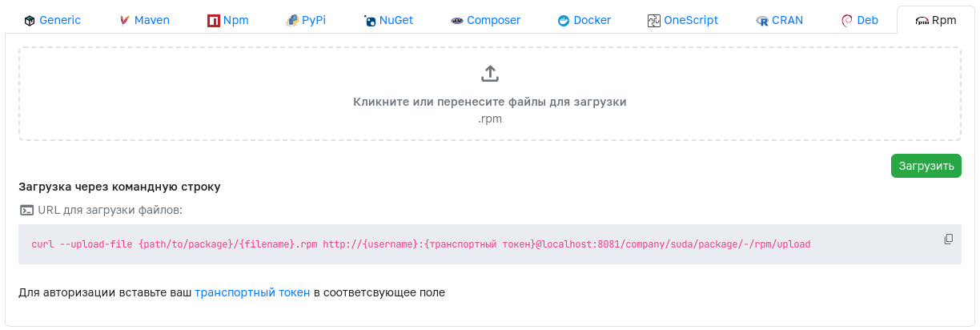Switch to the Maven tab
The width and height of the screenshot is (980, 330).
tap(144, 20)
